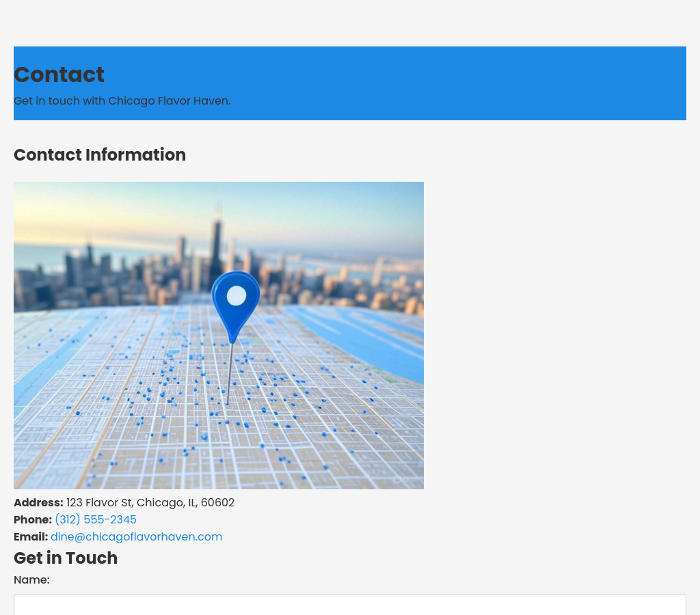The image size is (700, 615).
Task: Click the white circle inside the map pin
Action: (x=236, y=296)
